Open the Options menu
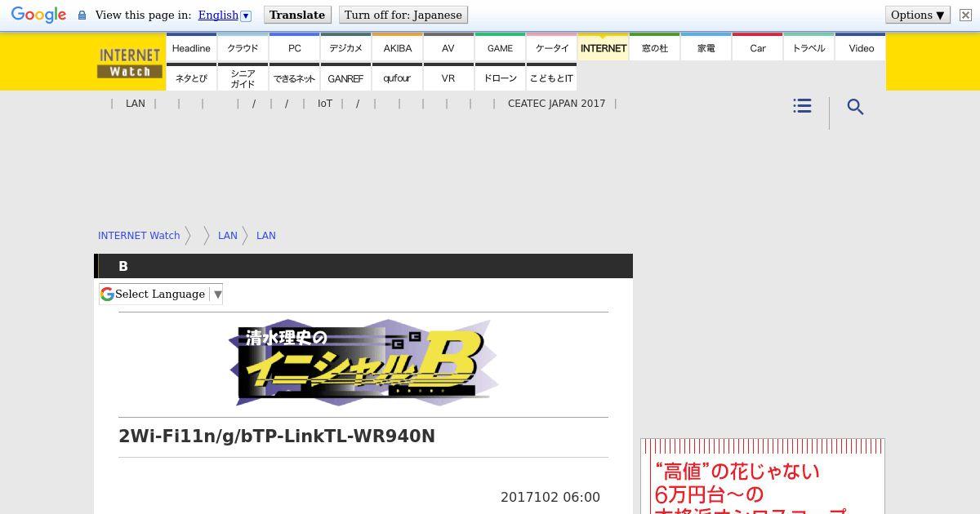Viewport: 980px width, 514px height. pos(917,15)
